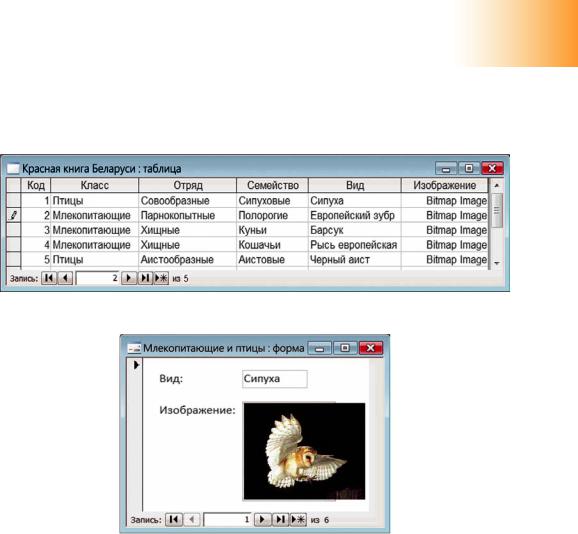This screenshot has width=578, height=534.
Task: Click cell Аистообразные
Action: click(188, 259)
